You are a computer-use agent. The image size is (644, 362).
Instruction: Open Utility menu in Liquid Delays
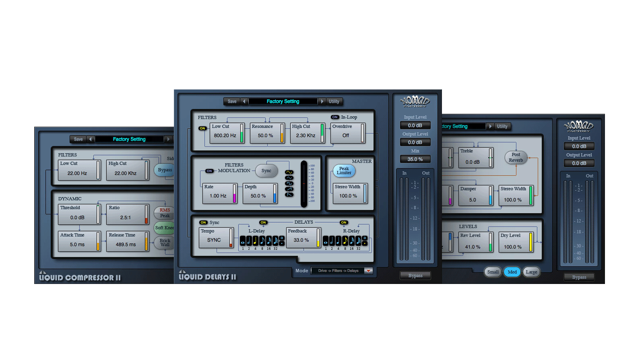[334, 101]
